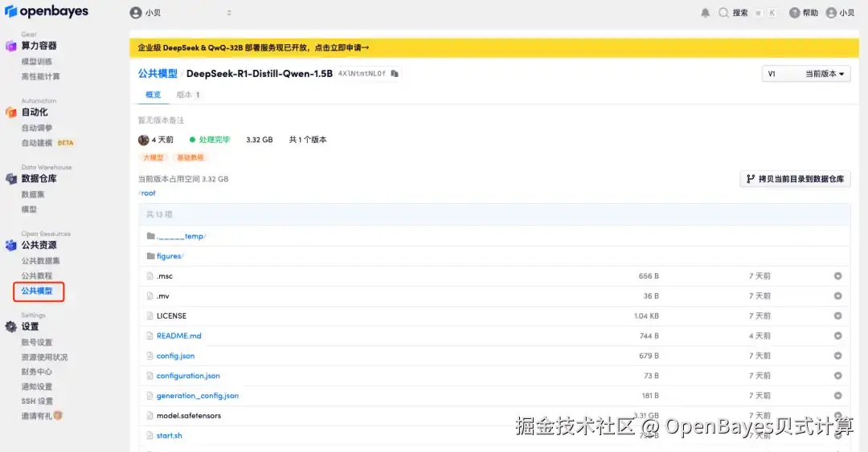
Task: Click the 处理完毕 status label
Action: [x=215, y=140]
